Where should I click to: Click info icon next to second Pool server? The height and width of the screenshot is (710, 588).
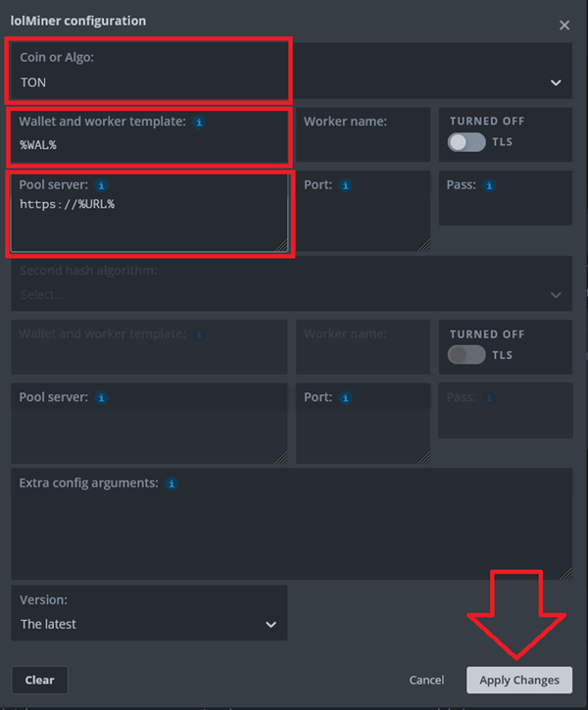point(101,397)
